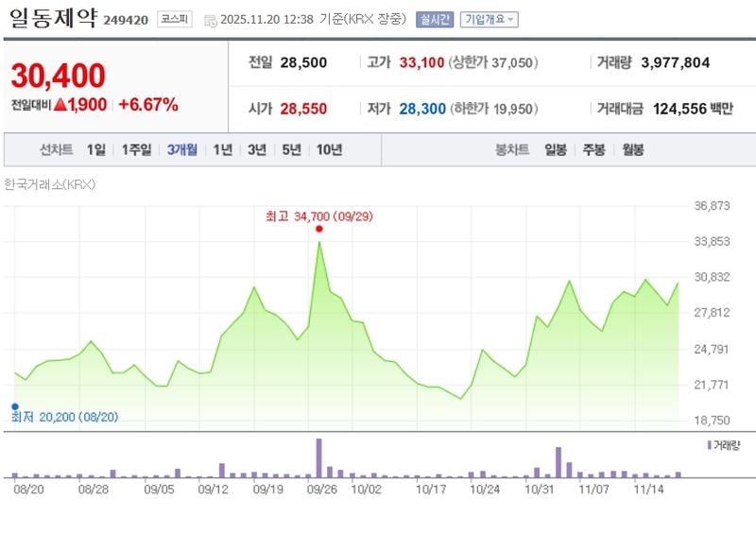
Task: Click the purple 거래량 legend square
Action: 710,443
